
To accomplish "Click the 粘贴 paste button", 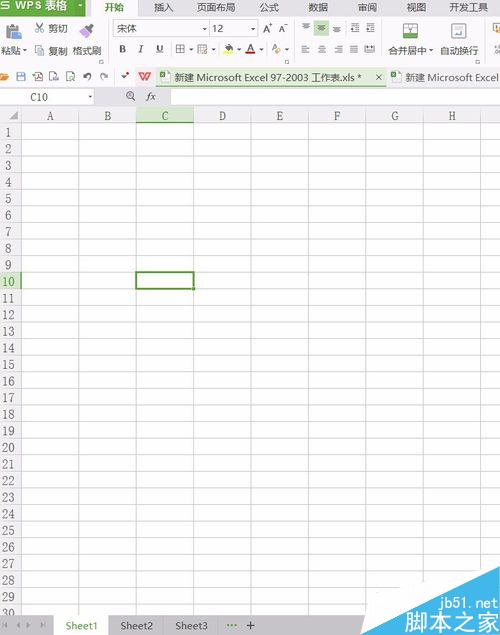I will pos(13,39).
